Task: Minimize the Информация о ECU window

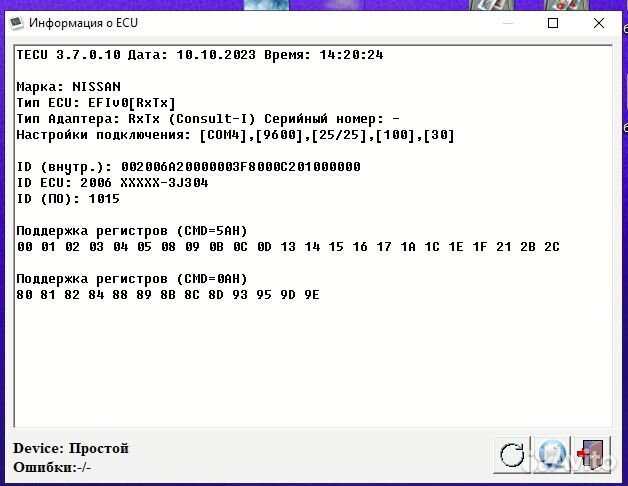Action: point(507,22)
